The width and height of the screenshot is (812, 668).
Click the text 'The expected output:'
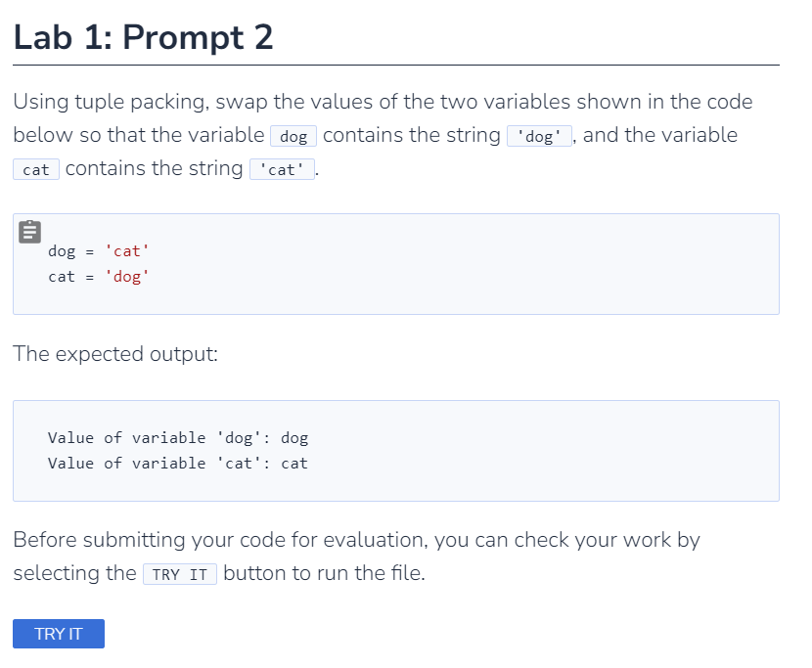point(115,354)
